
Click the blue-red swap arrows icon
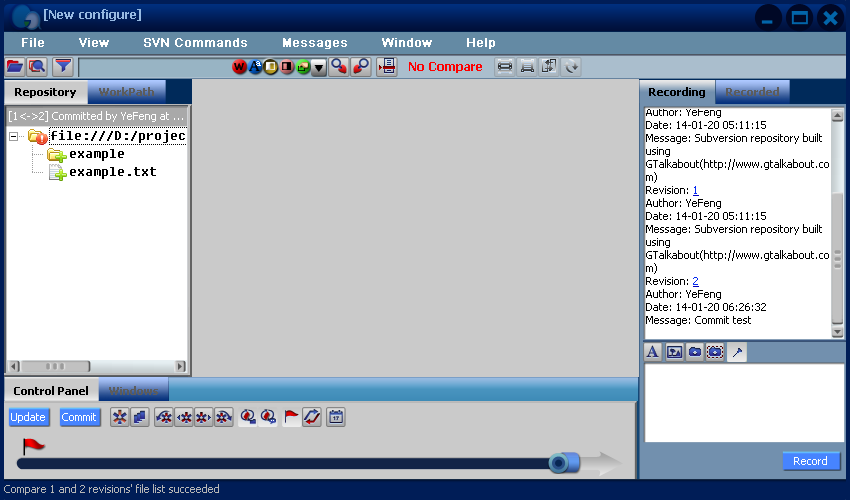point(312,417)
